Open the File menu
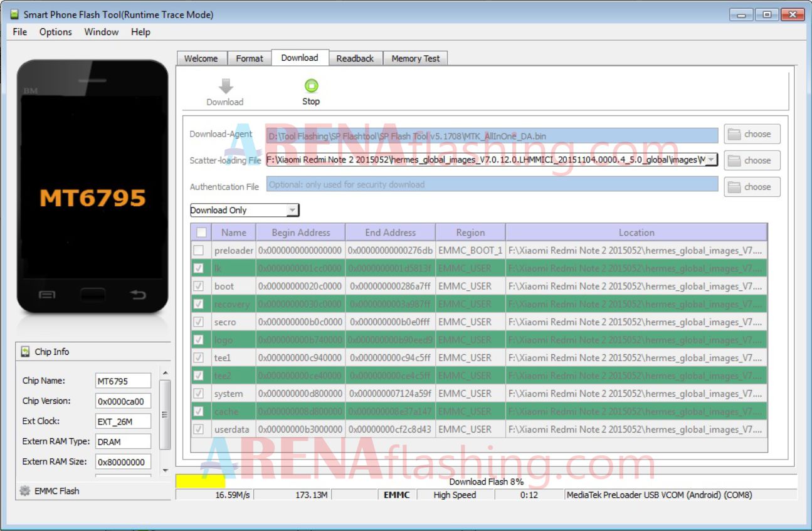This screenshot has height=531, width=812. coord(20,32)
